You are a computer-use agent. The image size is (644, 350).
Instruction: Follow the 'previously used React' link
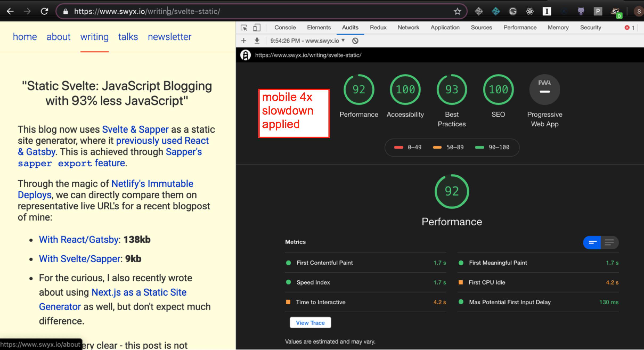[162, 141]
